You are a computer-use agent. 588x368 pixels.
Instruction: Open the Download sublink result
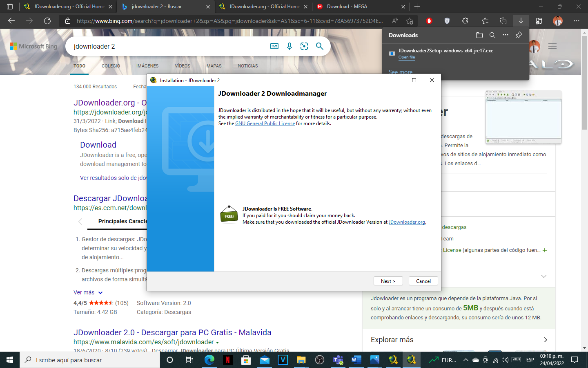coord(98,145)
